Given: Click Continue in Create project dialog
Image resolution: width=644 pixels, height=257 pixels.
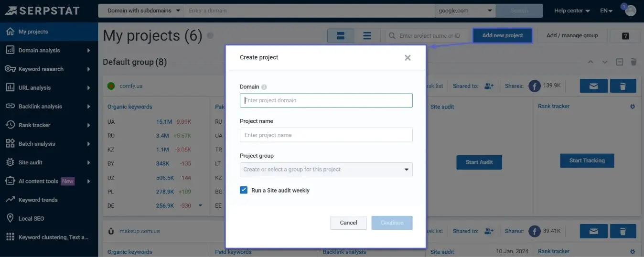Looking at the screenshot, I should point(392,223).
